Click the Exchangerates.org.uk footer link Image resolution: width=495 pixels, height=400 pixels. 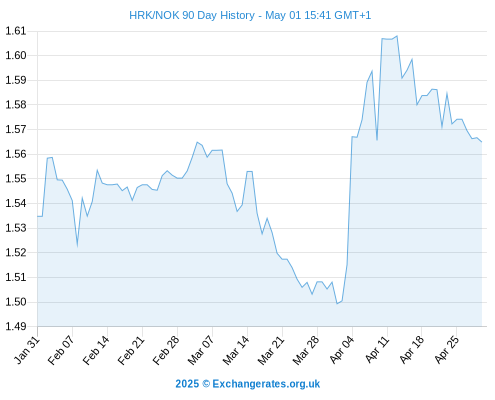click(266, 384)
